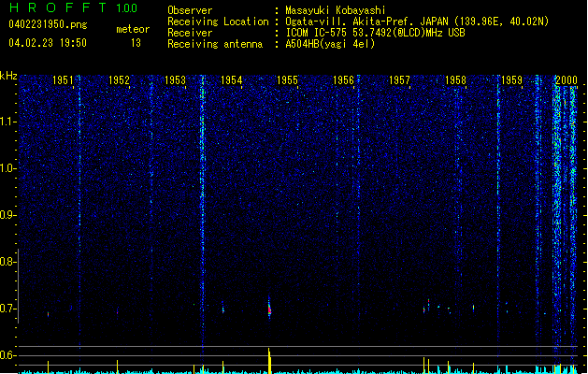Click the Receiving antenna label
Image resolution: width=588 pixels, height=374 pixels.
215,44
